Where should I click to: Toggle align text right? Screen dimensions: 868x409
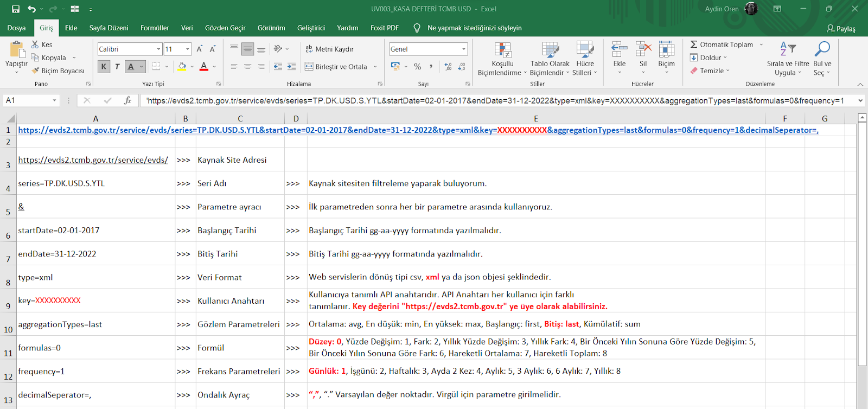(x=261, y=66)
